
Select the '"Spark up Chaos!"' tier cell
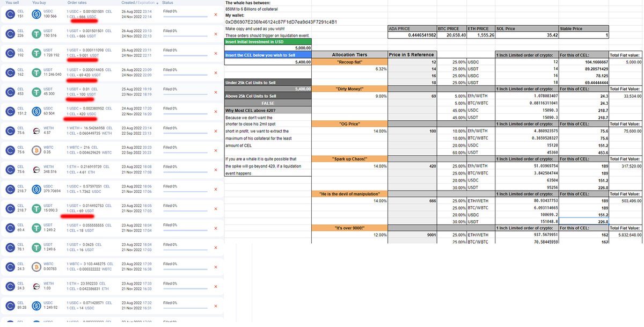(349, 159)
